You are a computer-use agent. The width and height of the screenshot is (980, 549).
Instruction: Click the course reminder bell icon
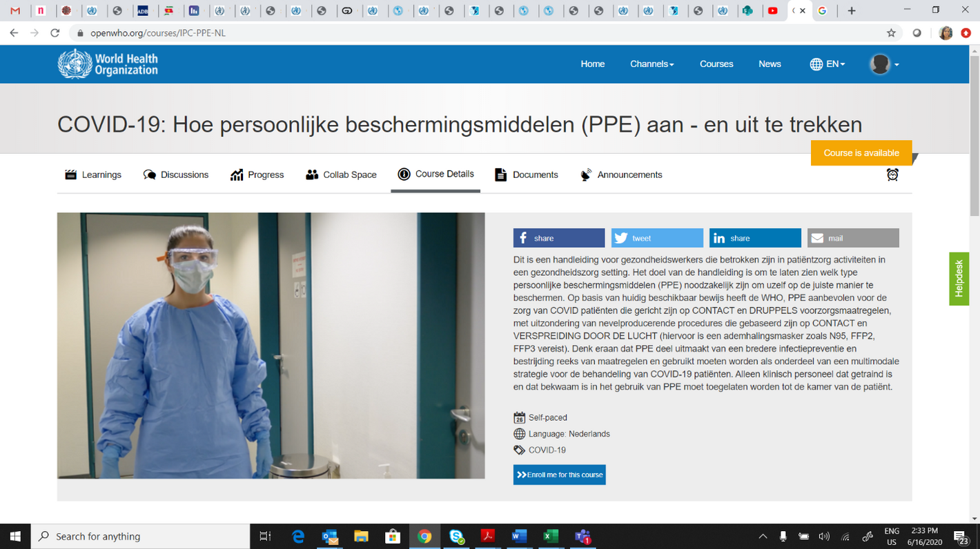pyautogui.click(x=892, y=174)
